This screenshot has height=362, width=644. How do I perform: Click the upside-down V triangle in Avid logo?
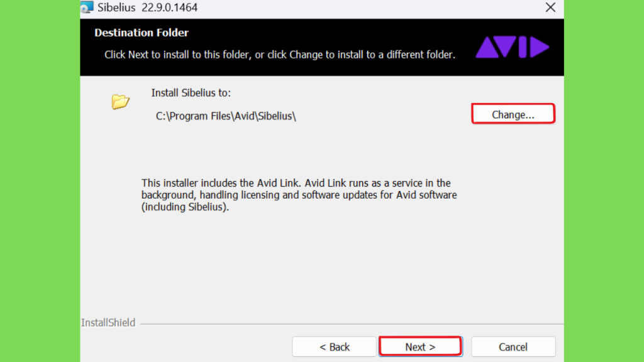(505, 47)
